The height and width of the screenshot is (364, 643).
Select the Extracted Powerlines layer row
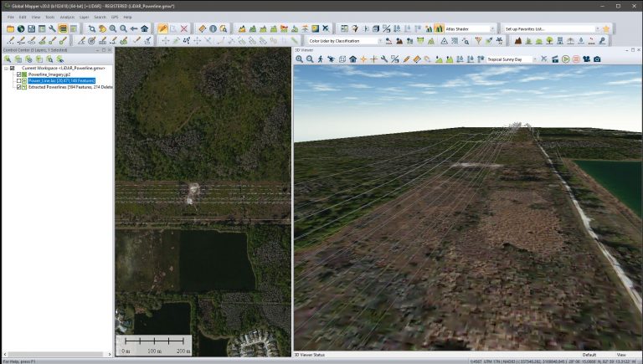pyautogui.click(x=70, y=87)
